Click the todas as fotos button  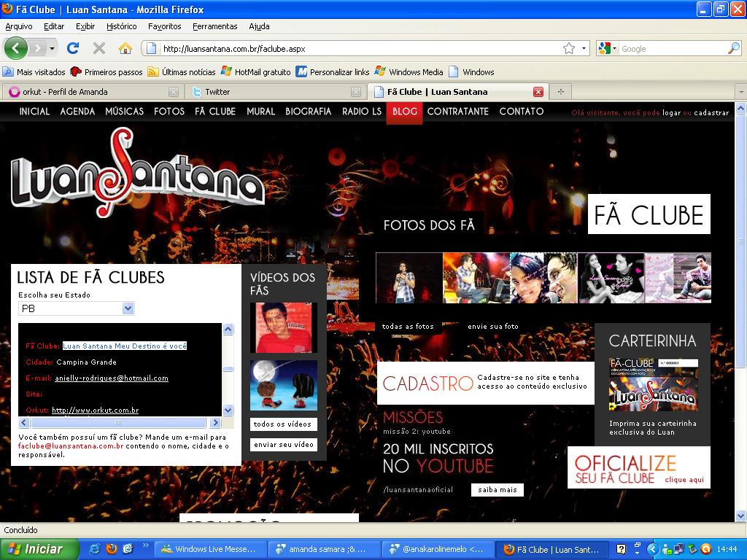pos(408,327)
